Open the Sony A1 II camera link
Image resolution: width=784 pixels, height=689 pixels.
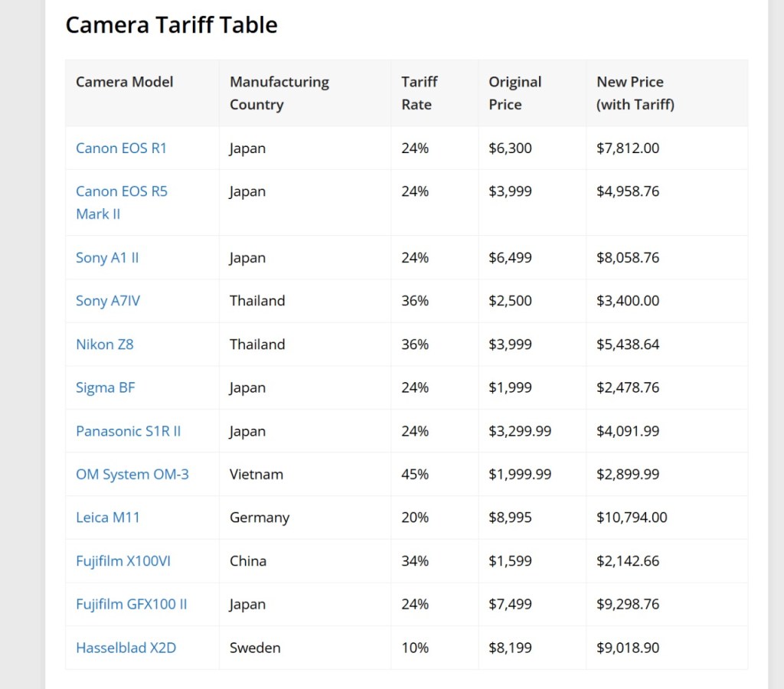click(107, 258)
